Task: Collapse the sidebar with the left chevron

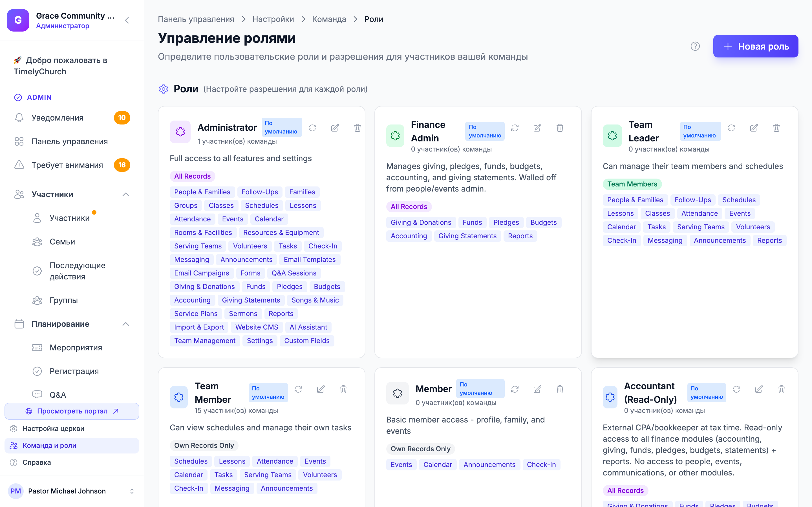Action: point(127,20)
